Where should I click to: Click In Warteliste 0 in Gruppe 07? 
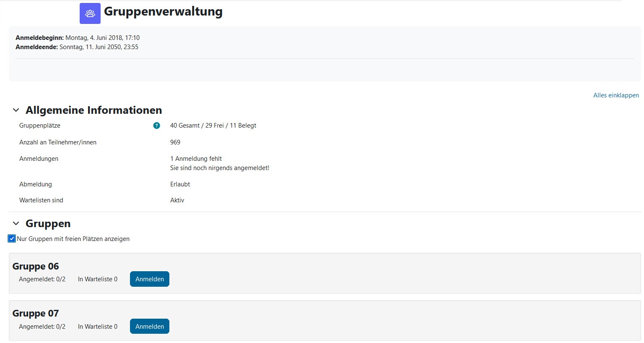tap(98, 327)
